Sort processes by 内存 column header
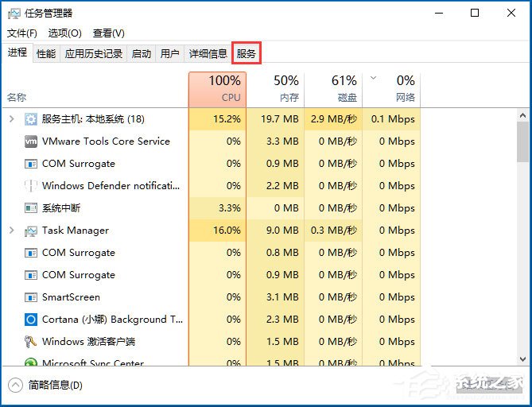 tap(275, 89)
